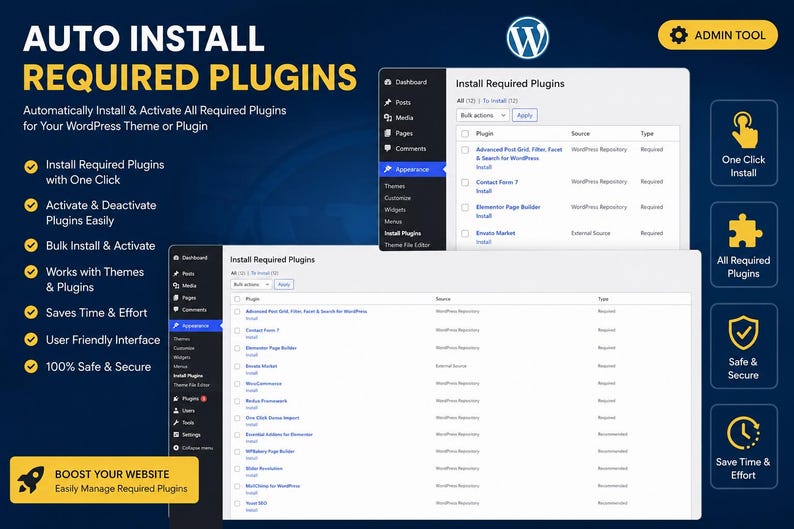Click the WordPress logo
Viewport: 794px width, 529px height.
[x=527, y=38]
